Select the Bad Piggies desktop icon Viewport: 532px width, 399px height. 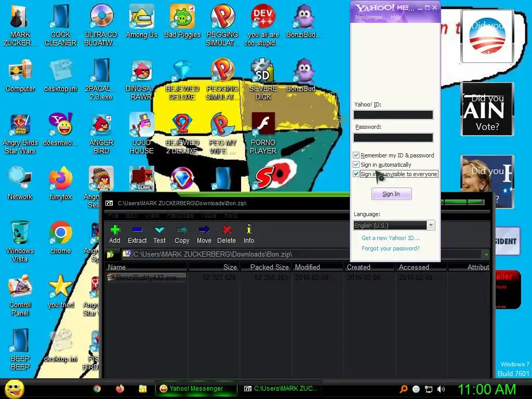point(182,20)
